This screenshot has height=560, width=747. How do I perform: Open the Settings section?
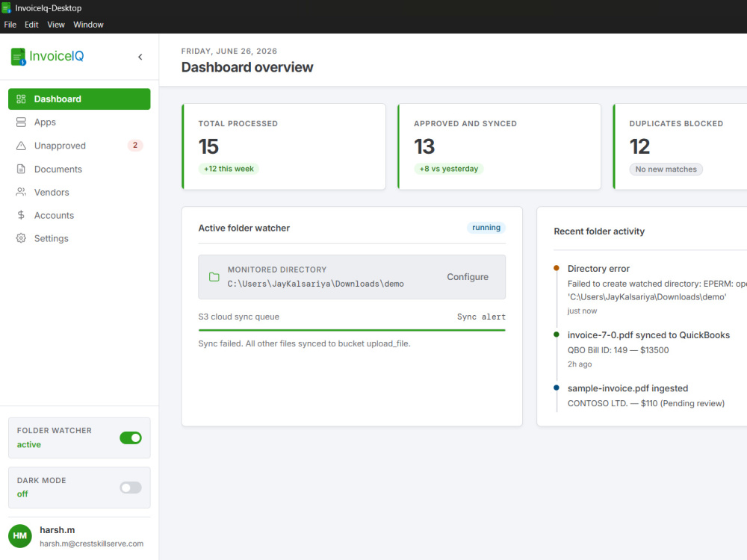pyautogui.click(x=79, y=238)
